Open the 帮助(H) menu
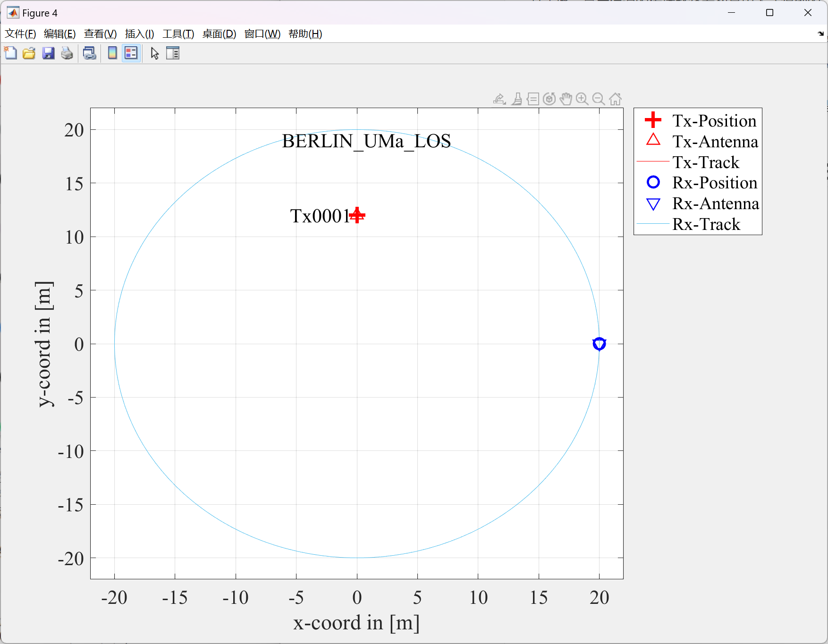The image size is (828, 644). click(305, 34)
